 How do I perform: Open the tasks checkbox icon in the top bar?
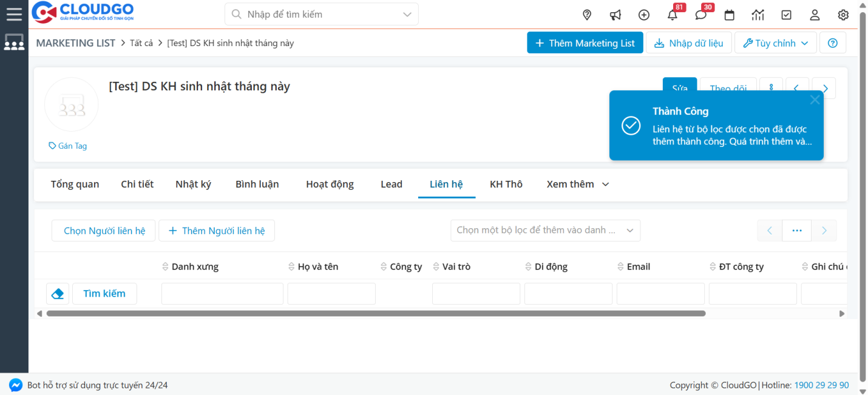click(x=786, y=15)
